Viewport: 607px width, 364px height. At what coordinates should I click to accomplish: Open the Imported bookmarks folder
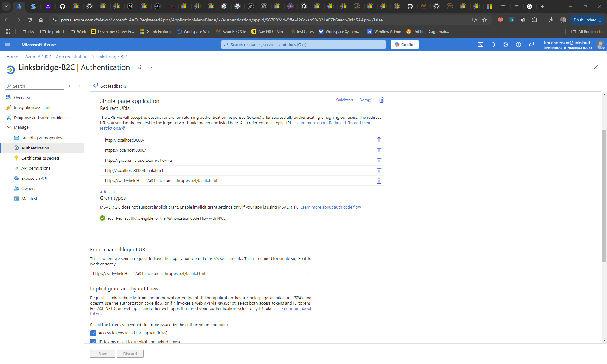(x=52, y=32)
